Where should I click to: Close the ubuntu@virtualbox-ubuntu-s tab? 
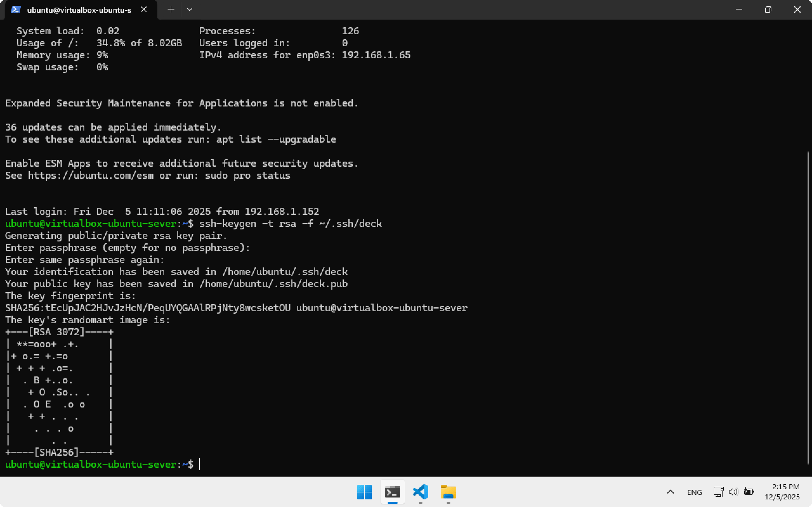tap(144, 10)
